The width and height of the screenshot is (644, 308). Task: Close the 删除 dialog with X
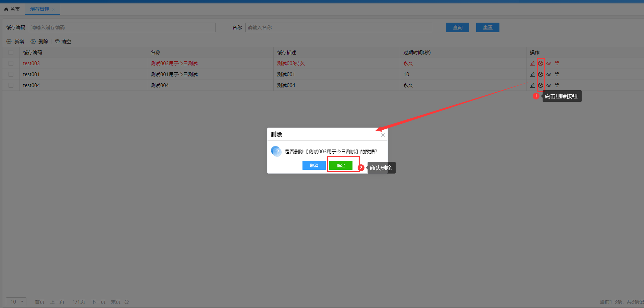tap(383, 135)
